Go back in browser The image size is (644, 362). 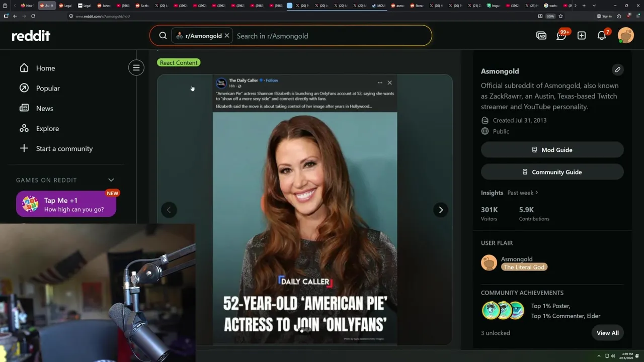point(15,16)
